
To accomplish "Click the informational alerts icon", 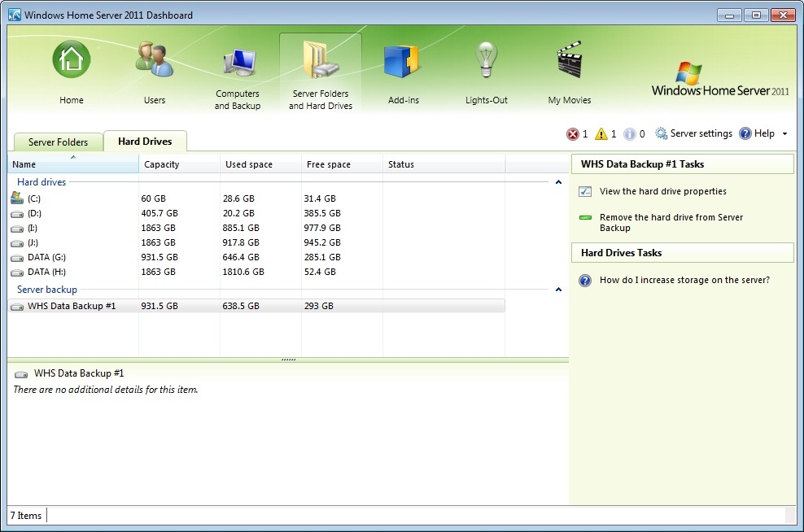I will point(629,134).
